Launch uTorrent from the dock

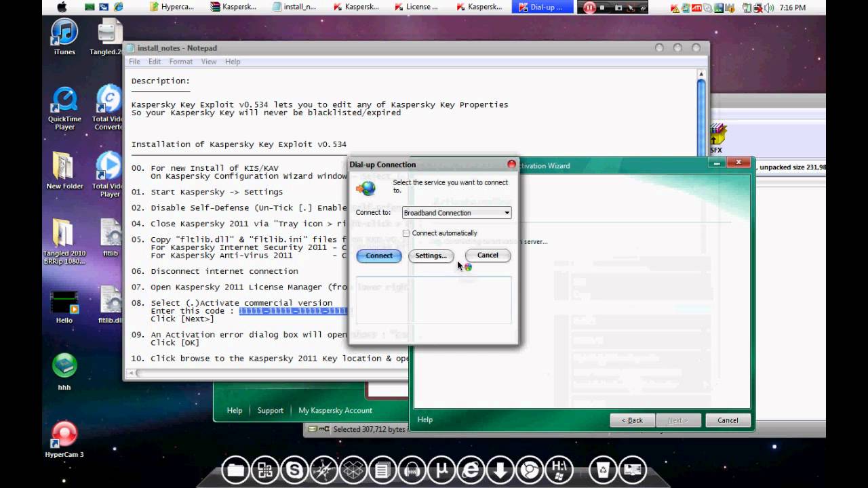click(x=441, y=470)
